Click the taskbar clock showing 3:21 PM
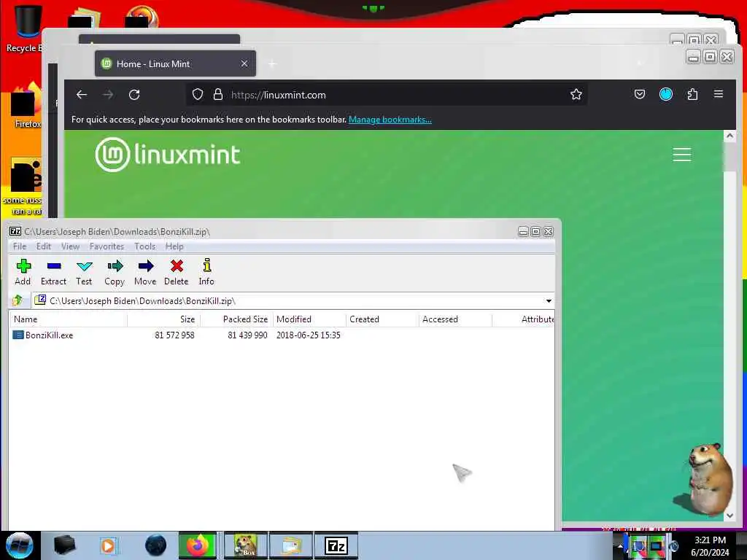 [710, 545]
